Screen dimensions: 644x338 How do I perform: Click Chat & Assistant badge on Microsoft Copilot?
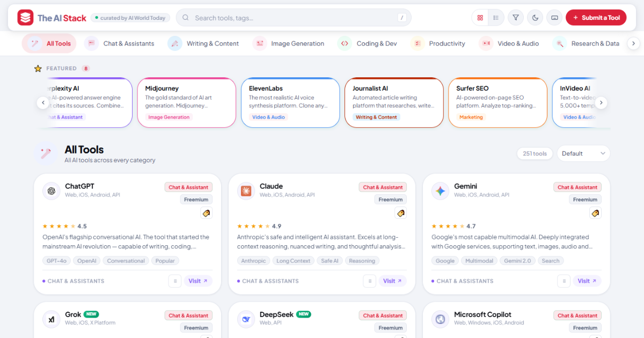coord(577,315)
